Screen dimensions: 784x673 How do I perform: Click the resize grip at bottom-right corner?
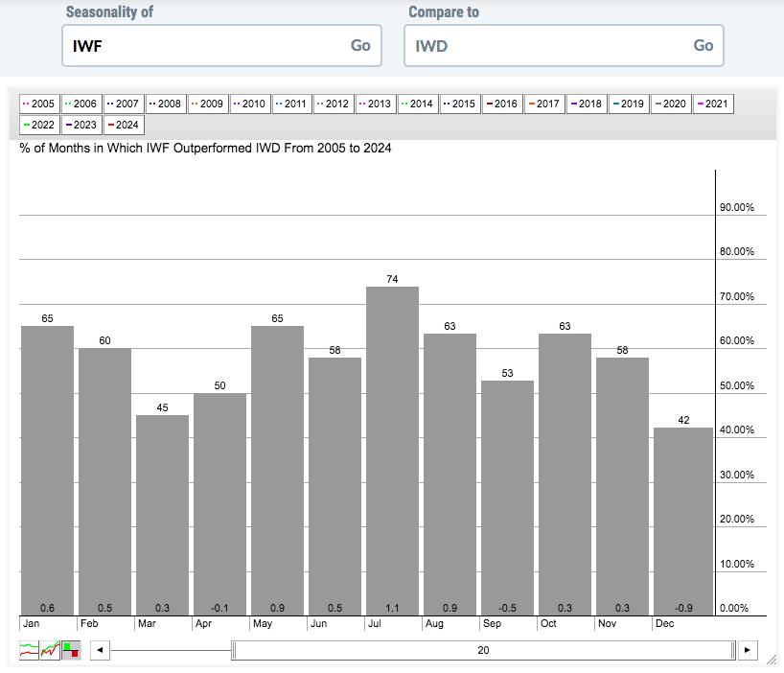point(772,663)
